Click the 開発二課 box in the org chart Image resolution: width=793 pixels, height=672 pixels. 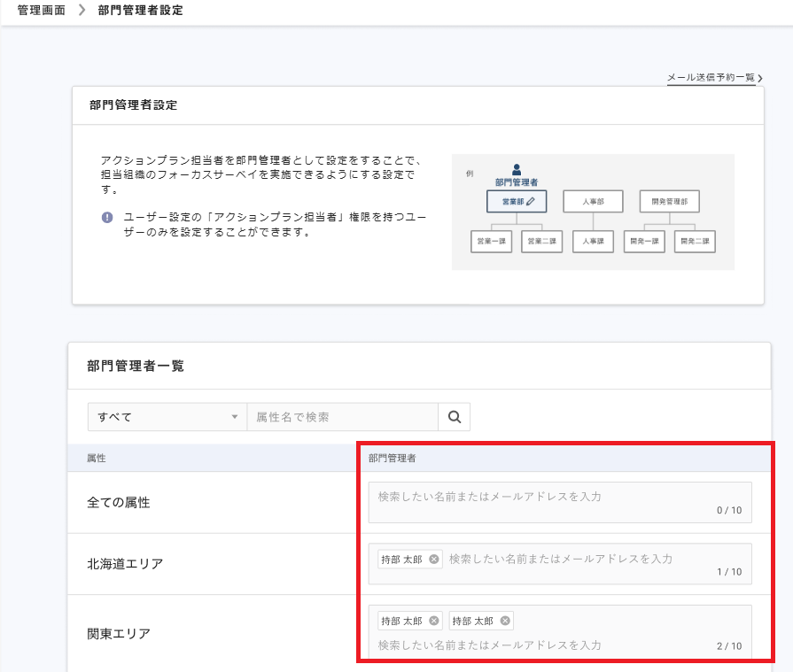click(693, 241)
